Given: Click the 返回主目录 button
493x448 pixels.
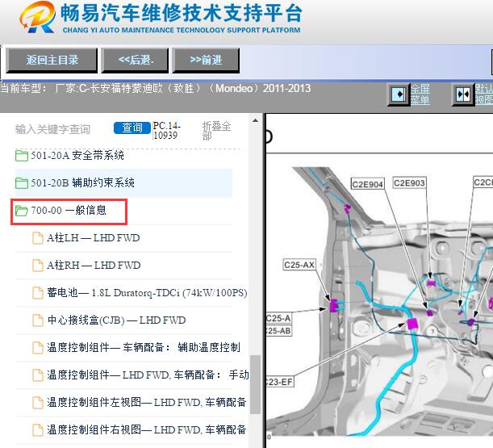Looking at the screenshot, I should [52, 61].
